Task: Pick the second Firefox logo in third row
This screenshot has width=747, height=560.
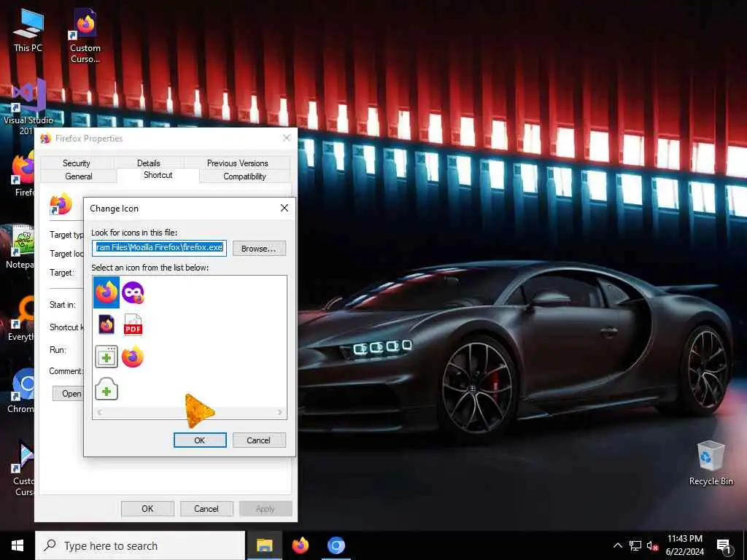Action: [133, 357]
